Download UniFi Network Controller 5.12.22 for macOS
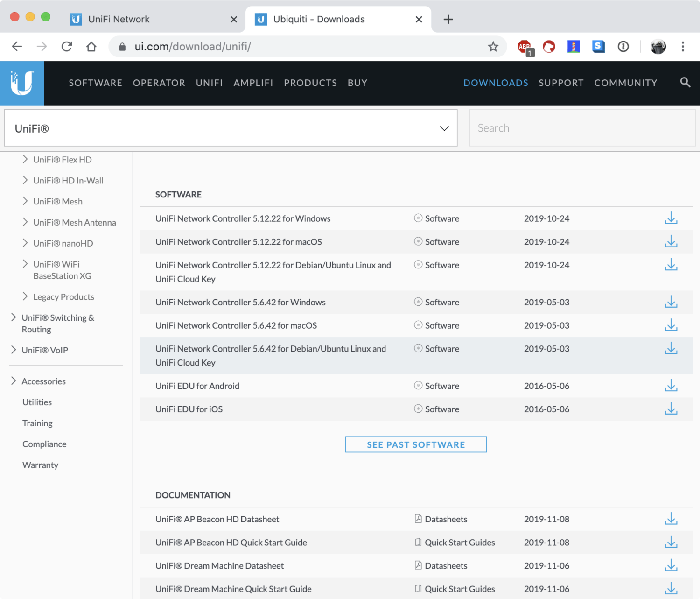700x599 pixels. [x=671, y=242]
